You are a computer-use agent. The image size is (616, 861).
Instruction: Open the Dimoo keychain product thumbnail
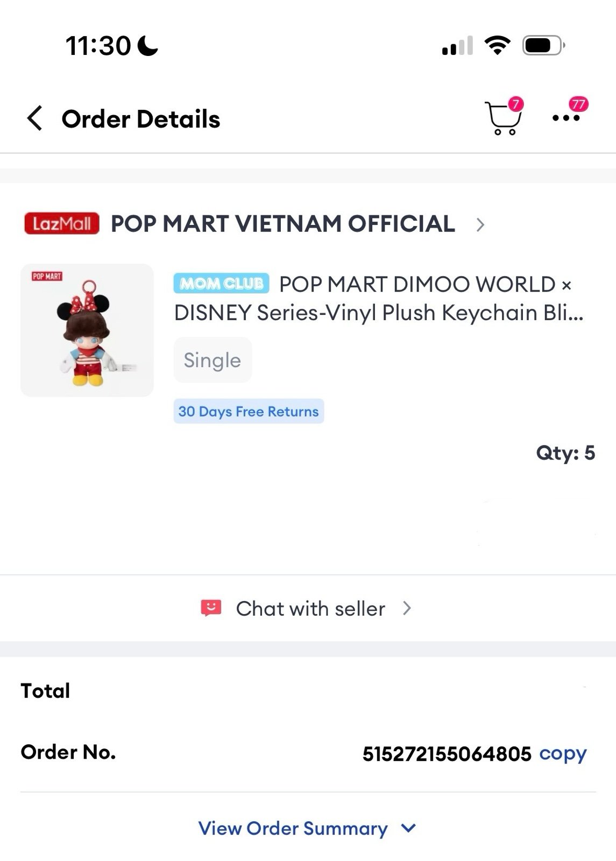87,330
